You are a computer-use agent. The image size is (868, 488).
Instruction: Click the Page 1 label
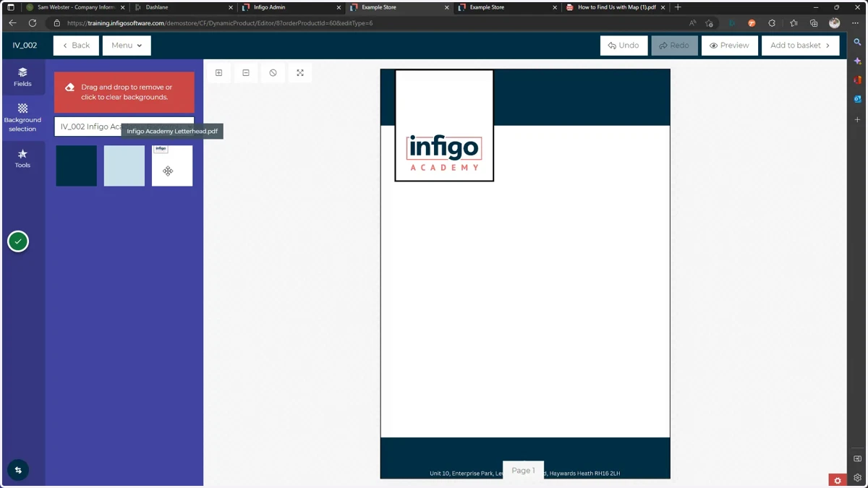tap(523, 470)
